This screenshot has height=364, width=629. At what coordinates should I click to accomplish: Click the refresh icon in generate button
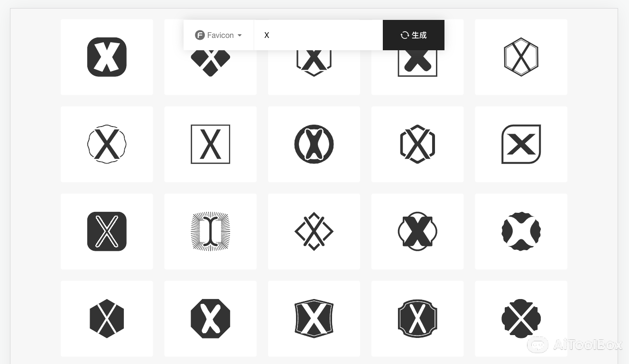point(405,35)
